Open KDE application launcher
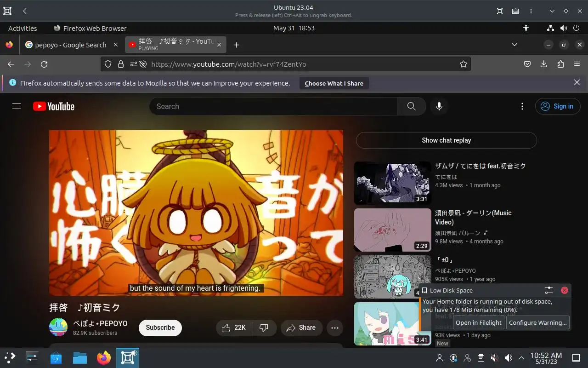588x368 pixels. 10,357
